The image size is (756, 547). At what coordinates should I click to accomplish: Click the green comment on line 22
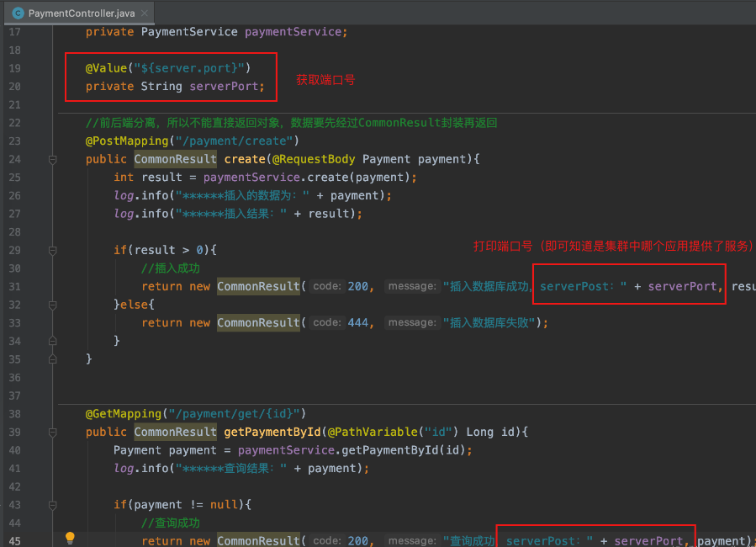[x=291, y=123]
